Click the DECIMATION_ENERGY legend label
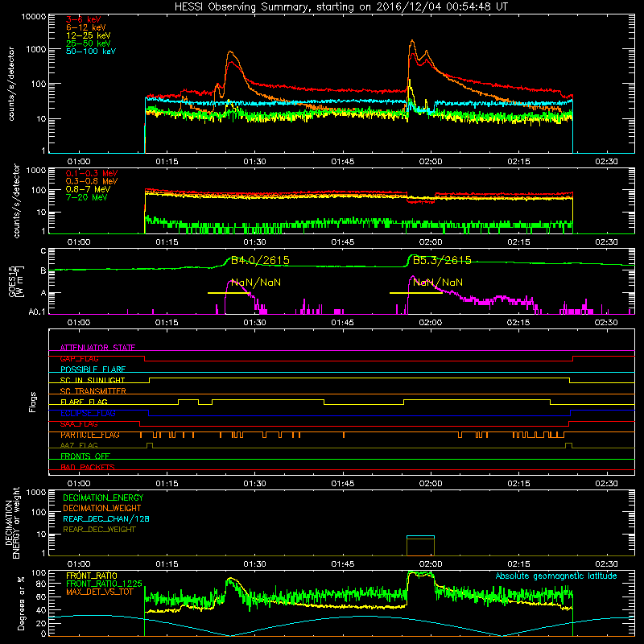 (103, 497)
